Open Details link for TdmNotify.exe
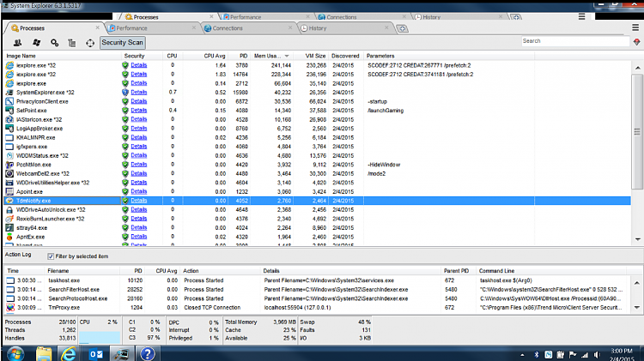The width and height of the screenshot is (644, 361). (139, 201)
